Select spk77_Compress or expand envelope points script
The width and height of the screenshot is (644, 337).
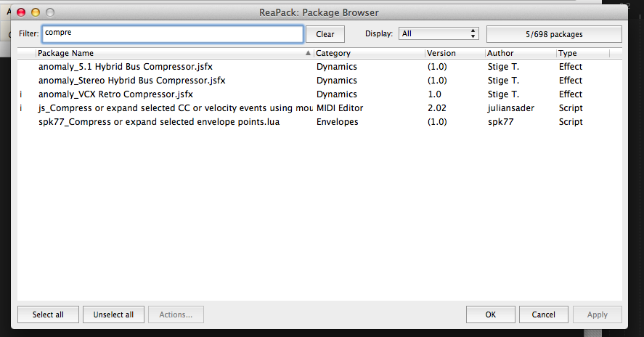(x=159, y=122)
